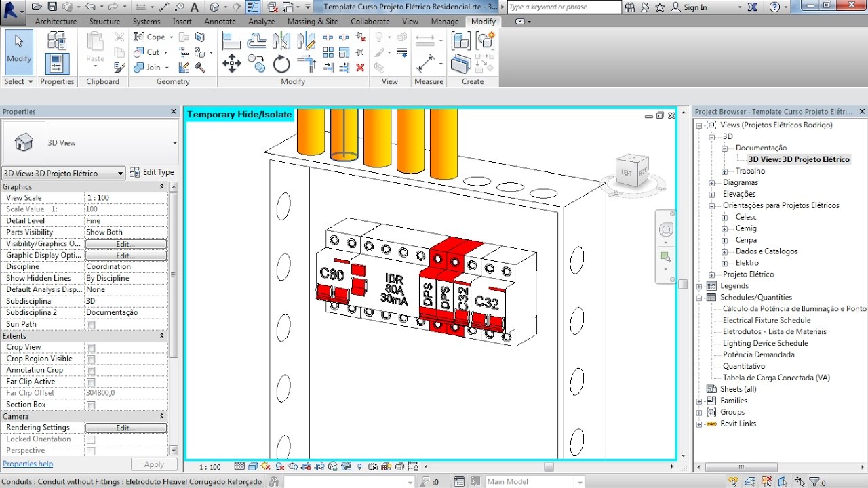The width and height of the screenshot is (868, 488).
Task: Open the Manage ribbon tab
Action: [x=445, y=22]
